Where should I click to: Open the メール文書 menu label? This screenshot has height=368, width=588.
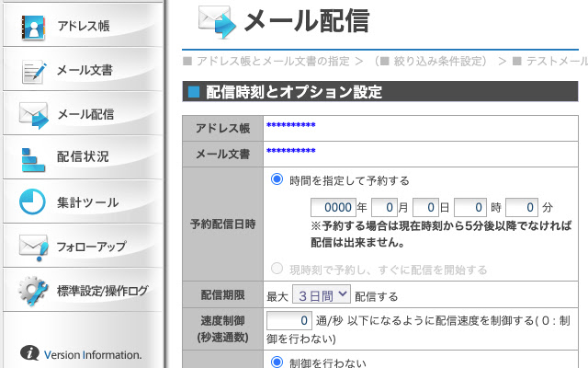click(85, 70)
